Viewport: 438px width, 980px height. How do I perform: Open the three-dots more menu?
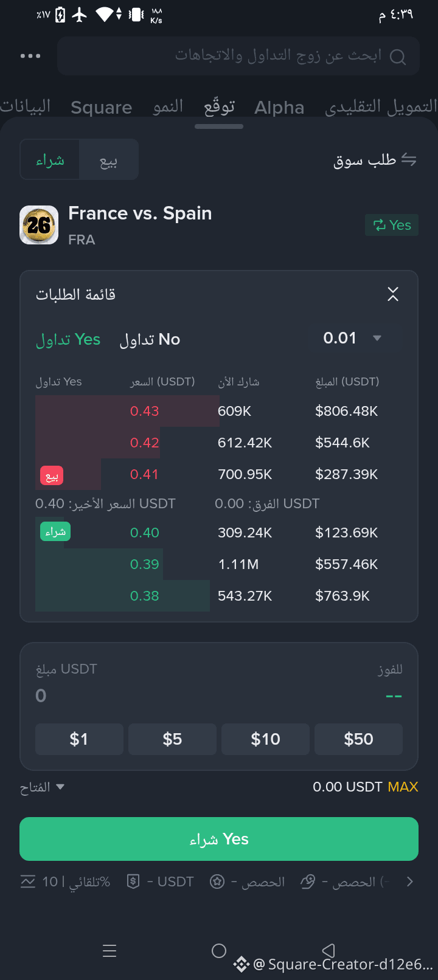click(30, 56)
